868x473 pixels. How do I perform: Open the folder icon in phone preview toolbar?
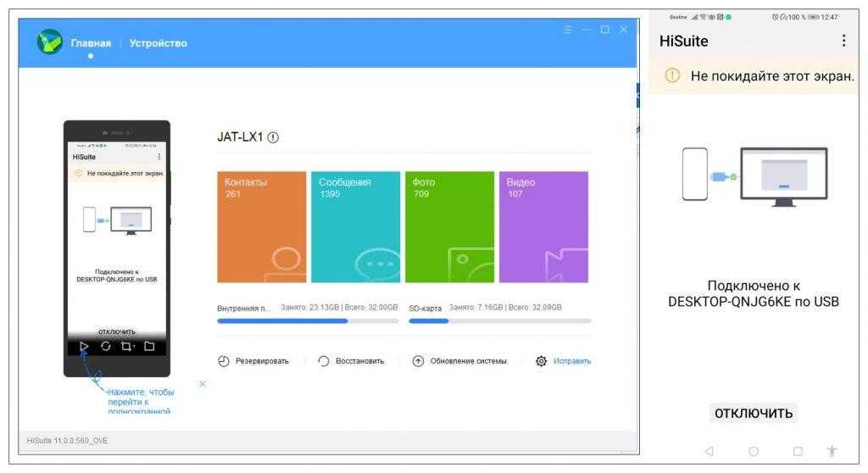149,346
